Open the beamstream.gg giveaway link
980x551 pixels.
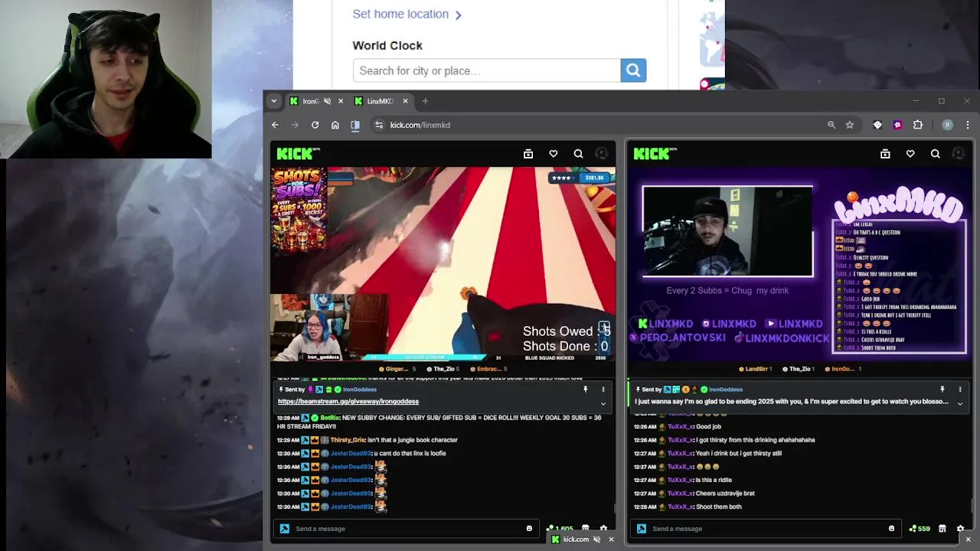click(348, 402)
